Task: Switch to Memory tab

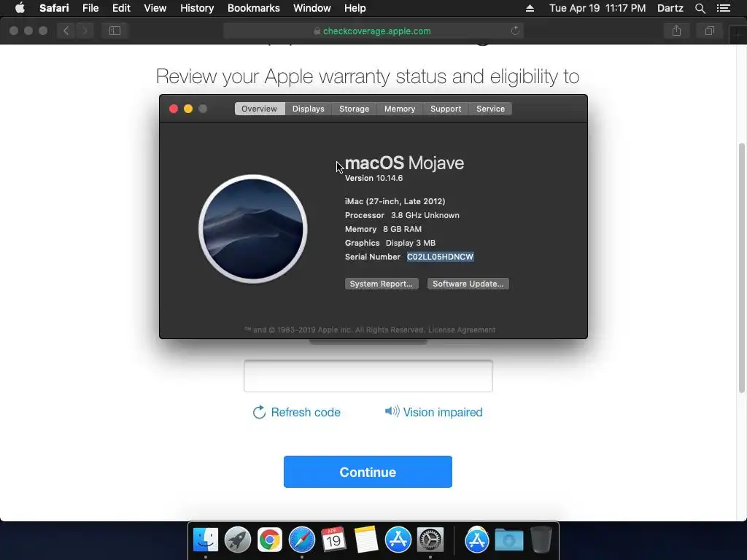Action: (x=400, y=109)
